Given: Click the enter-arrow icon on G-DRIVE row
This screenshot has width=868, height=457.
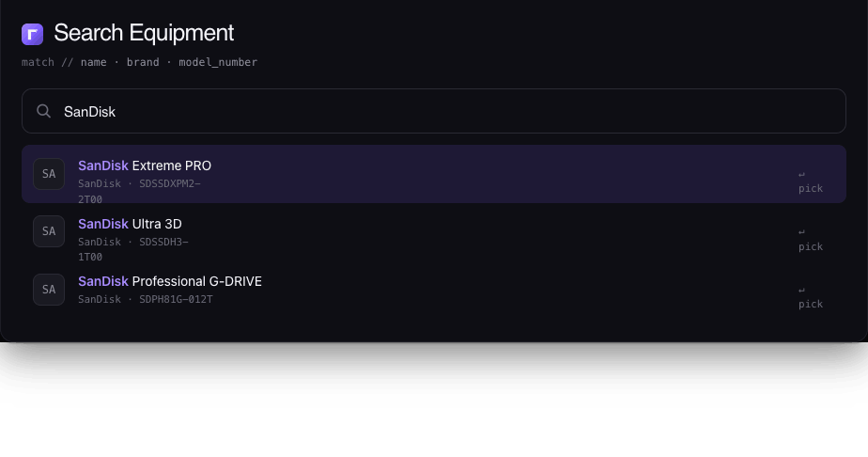Looking at the screenshot, I should click(x=801, y=291).
